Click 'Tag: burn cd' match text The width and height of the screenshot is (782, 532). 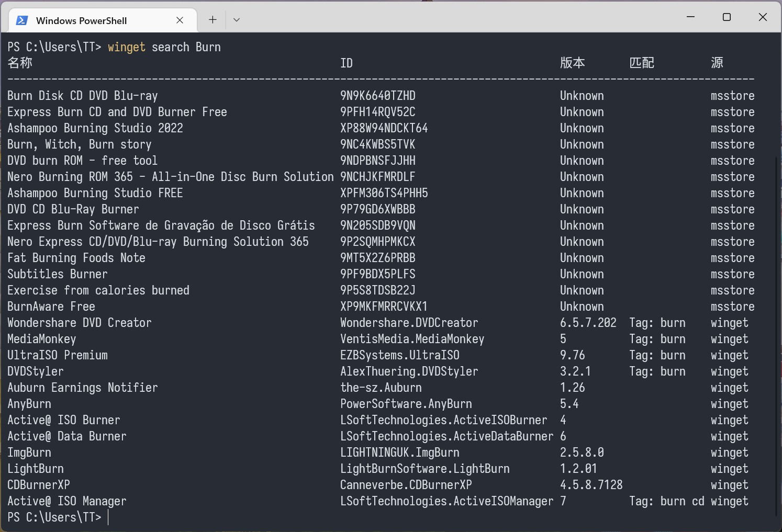tap(667, 501)
